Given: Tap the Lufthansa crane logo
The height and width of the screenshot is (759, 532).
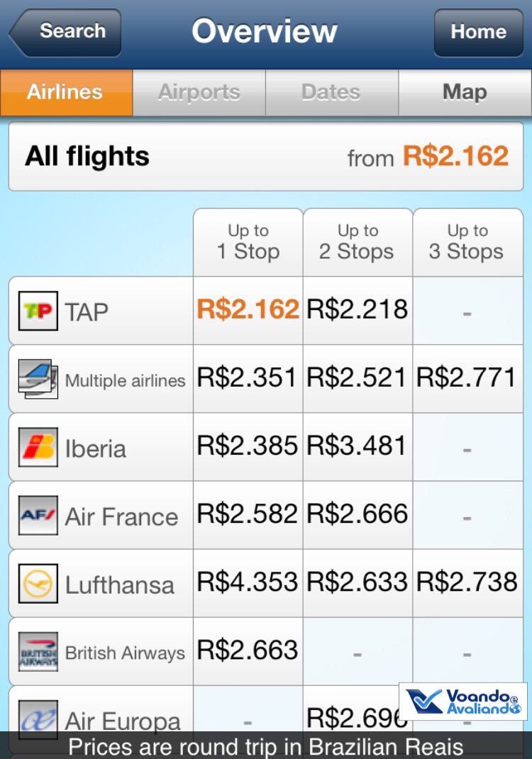Looking at the screenshot, I should coord(38,584).
